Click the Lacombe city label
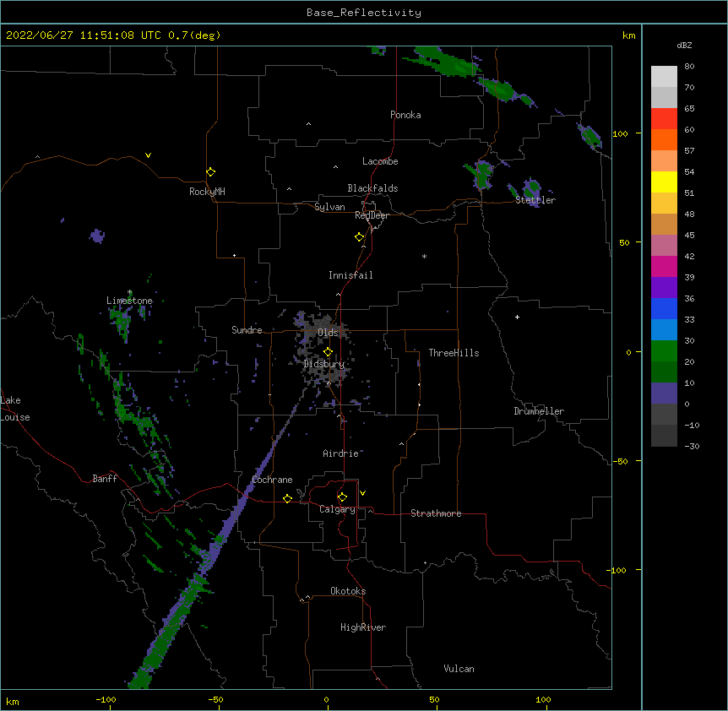 click(x=380, y=161)
